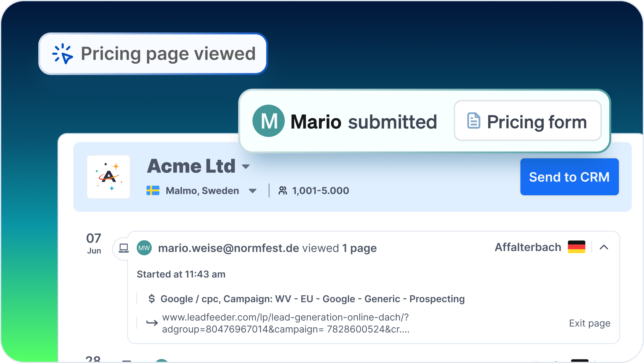Click the Pricing form tag
644x363 pixels.
click(x=527, y=121)
